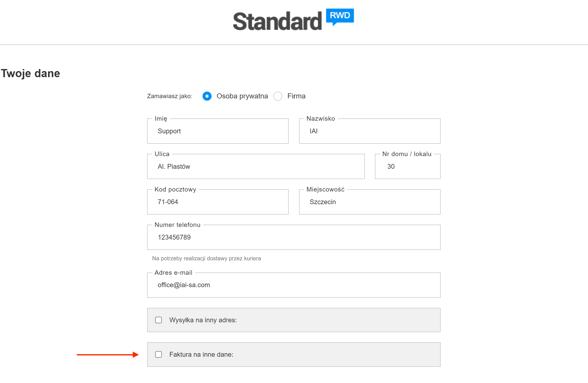Click into the Ulica street field
588x383 pixels.
coord(256,166)
